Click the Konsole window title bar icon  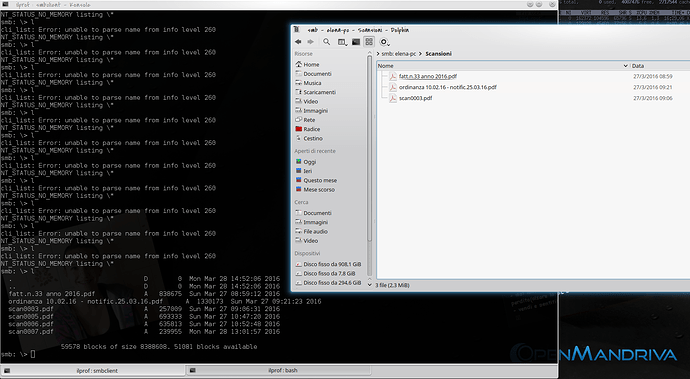click(x=5, y=4)
